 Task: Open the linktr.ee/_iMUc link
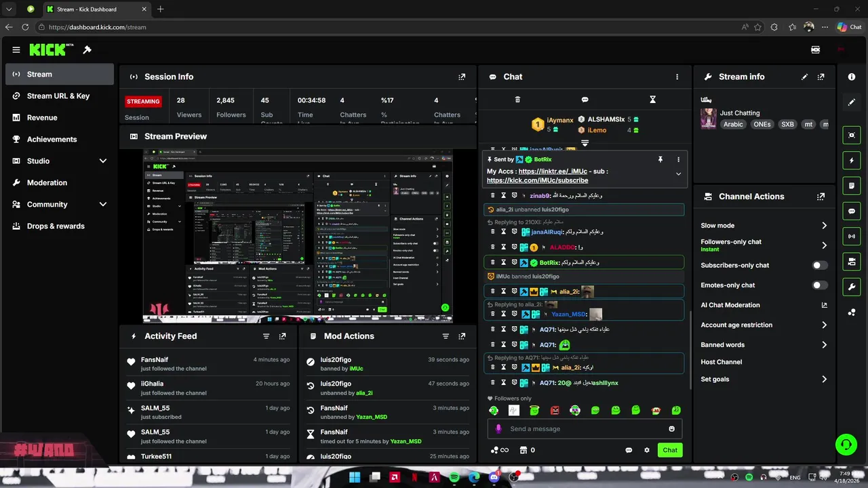tap(553, 171)
